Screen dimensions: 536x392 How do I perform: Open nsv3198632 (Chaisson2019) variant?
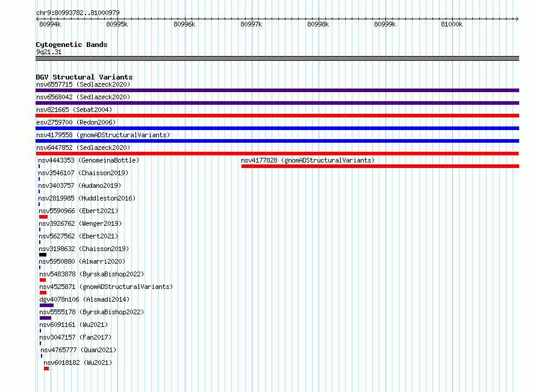[84, 249]
